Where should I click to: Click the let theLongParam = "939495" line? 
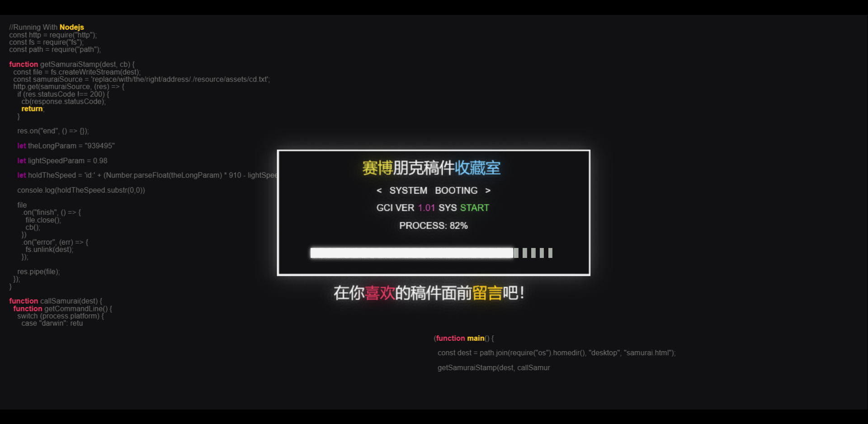[66, 146]
